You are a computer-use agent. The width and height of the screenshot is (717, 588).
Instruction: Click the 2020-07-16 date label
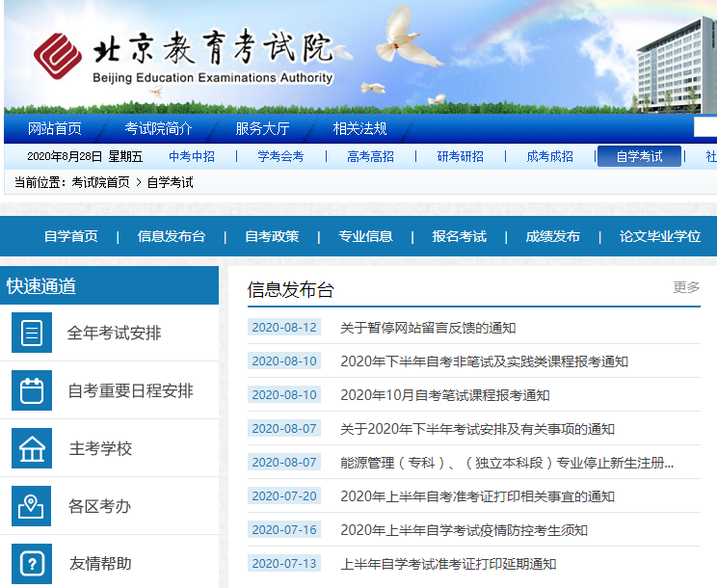pyautogui.click(x=284, y=530)
